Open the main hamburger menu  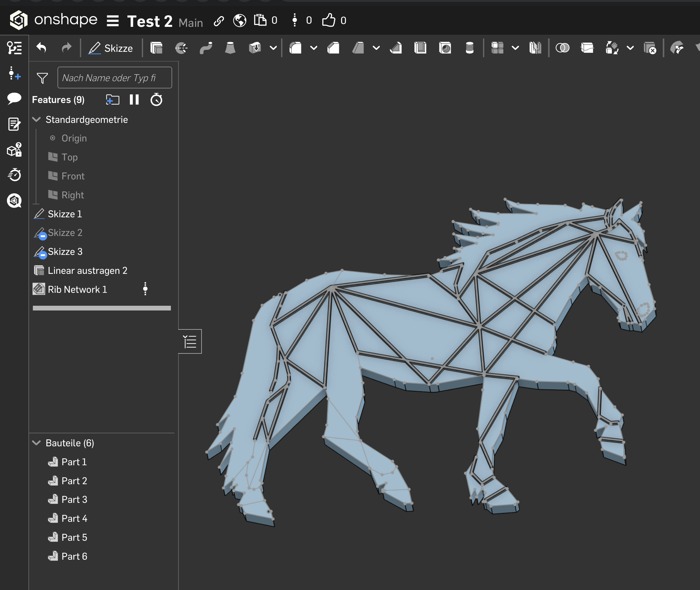tap(113, 21)
